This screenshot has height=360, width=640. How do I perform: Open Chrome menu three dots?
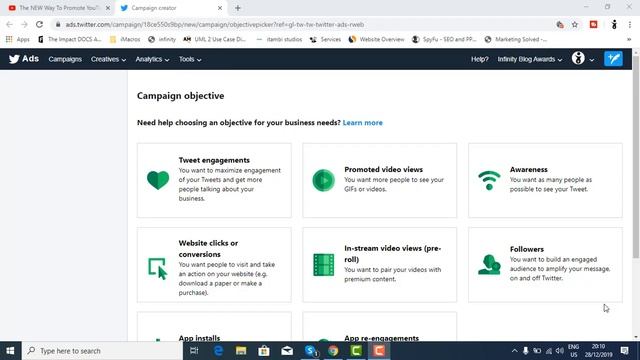tap(630, 24)
